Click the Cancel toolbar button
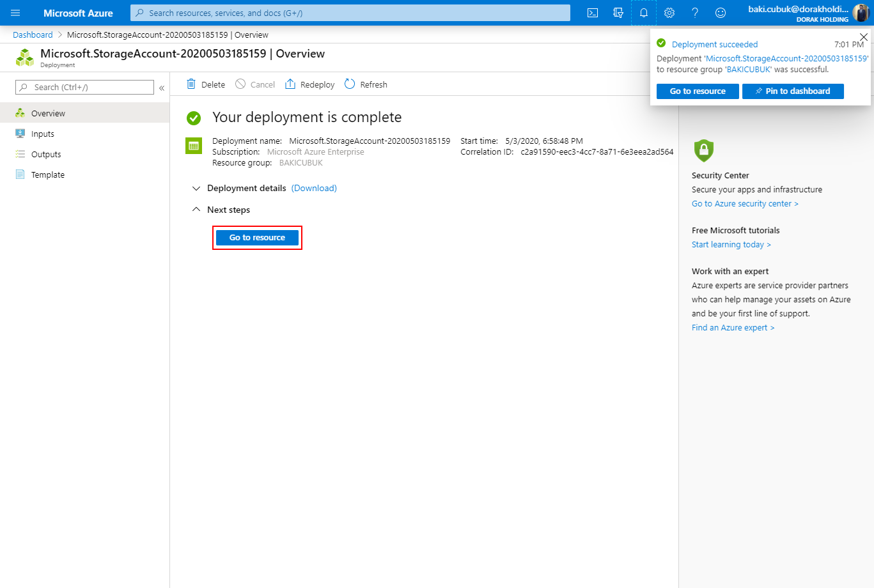Image resolution: width=874 pixels, height=588 pixels. (255, 84)
